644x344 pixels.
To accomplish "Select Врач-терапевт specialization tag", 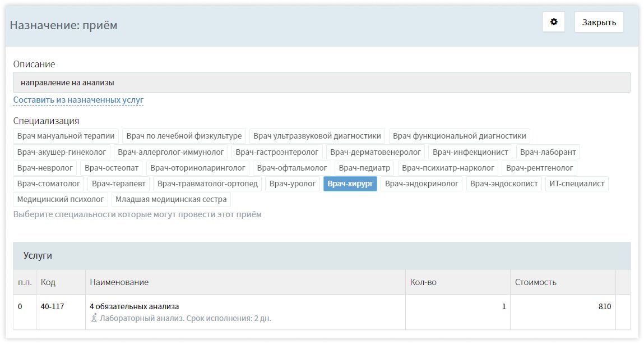I will pos(119,184).
